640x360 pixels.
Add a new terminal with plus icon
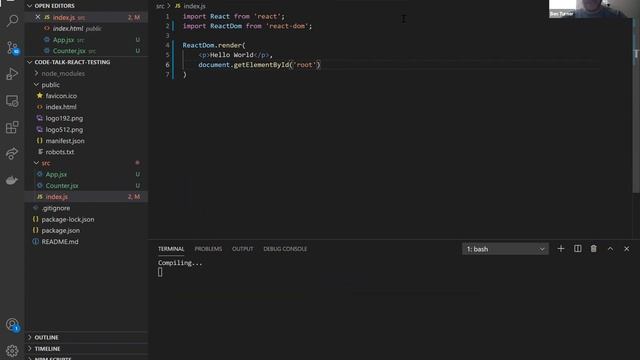tap(561, 249)
